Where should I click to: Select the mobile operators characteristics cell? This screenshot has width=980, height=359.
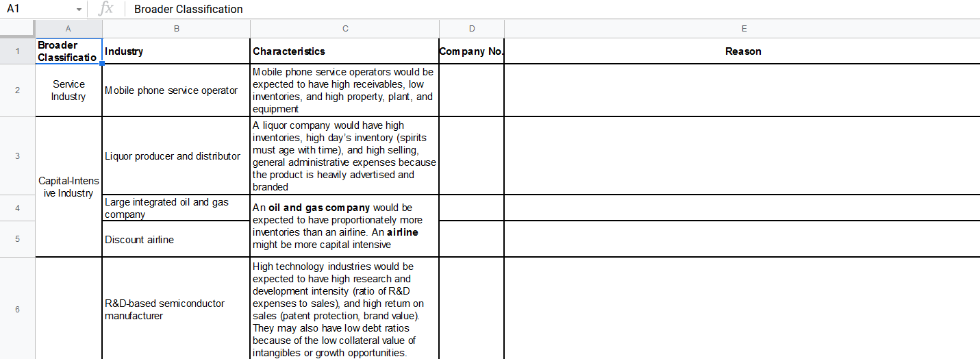[x=345, y=90]
